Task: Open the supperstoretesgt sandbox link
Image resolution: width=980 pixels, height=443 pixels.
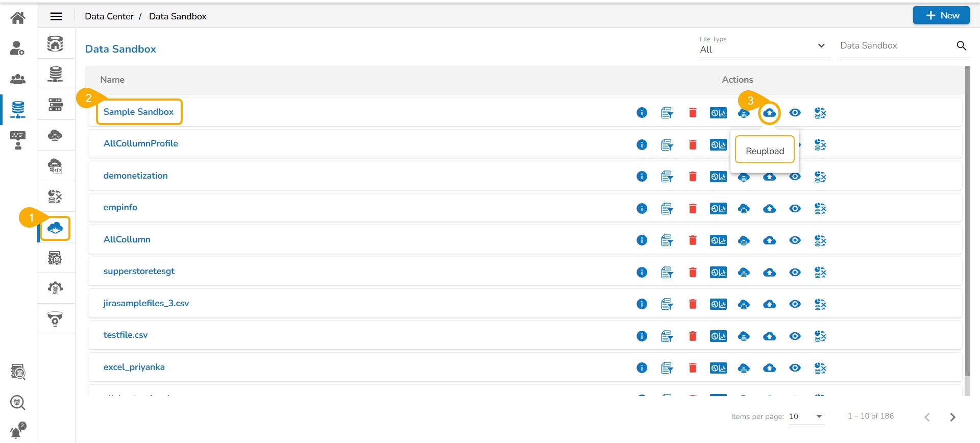Action: point(139,271)
